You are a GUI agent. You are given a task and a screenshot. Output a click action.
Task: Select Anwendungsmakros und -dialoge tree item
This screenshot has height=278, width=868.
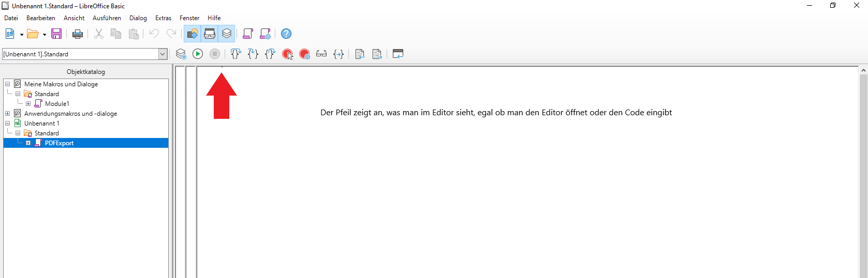(70, 114)
